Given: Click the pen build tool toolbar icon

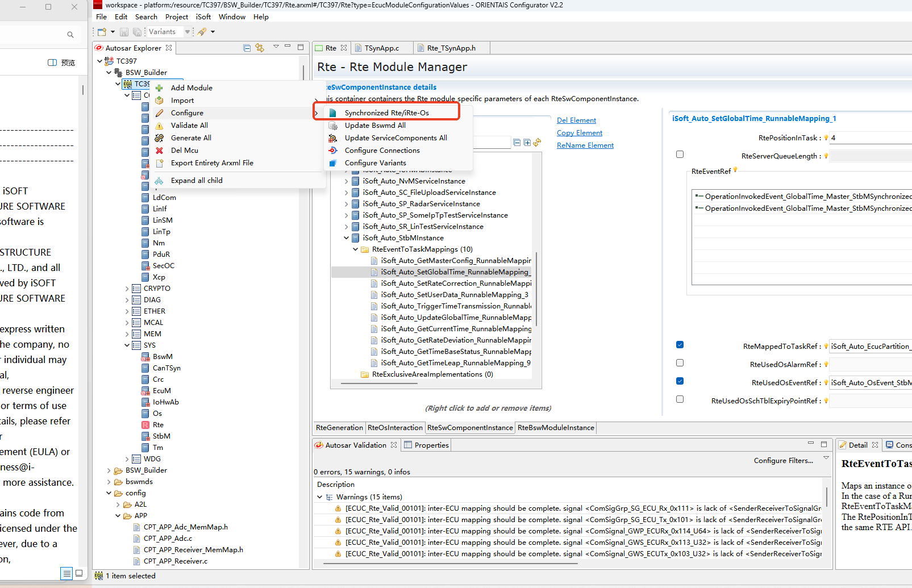Looking at the screenshot, I should pyautogui.click(x=202, y=32).
